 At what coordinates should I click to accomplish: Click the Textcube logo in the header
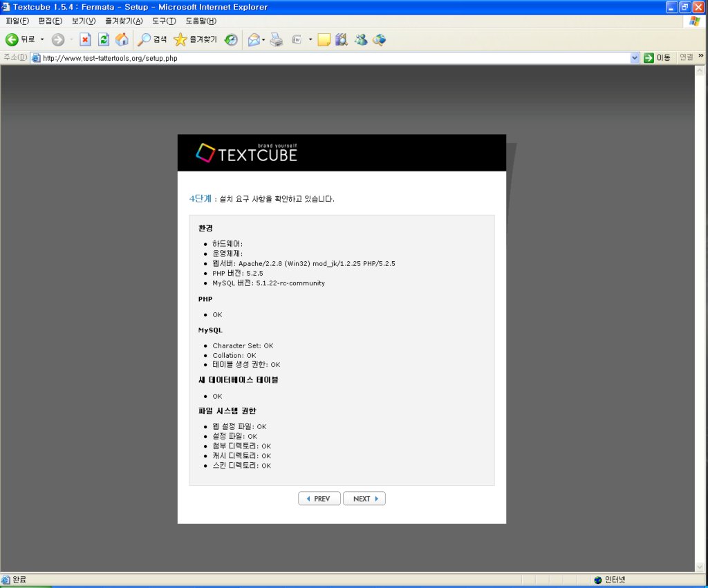pos(247,153)
